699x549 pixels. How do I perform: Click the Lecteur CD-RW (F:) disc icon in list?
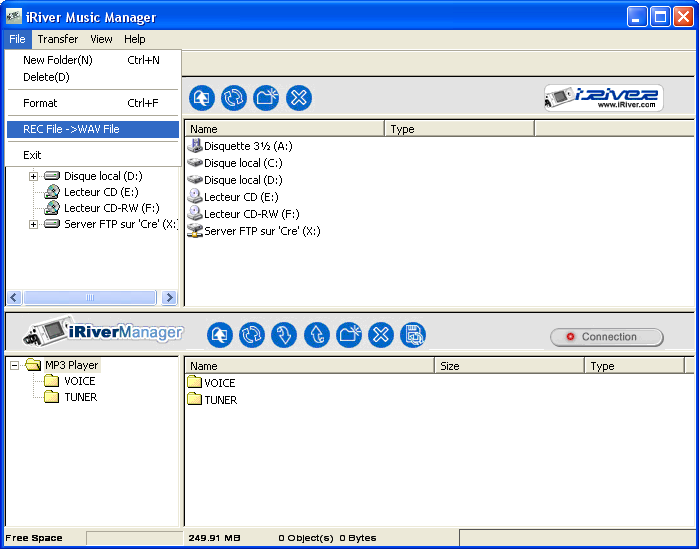coord(195,213)
